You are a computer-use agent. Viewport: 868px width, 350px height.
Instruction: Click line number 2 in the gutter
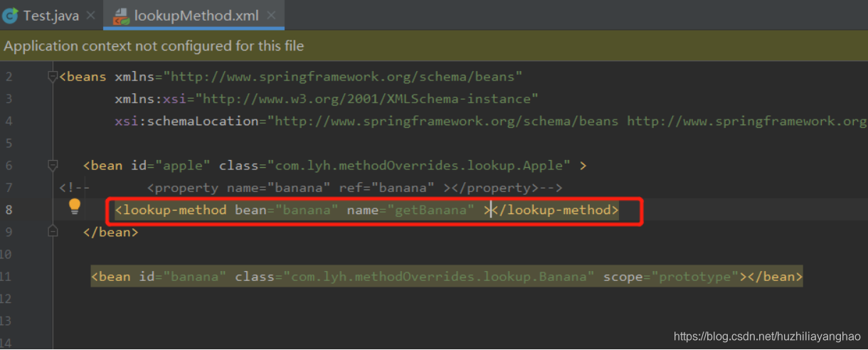tap(9, 76)
